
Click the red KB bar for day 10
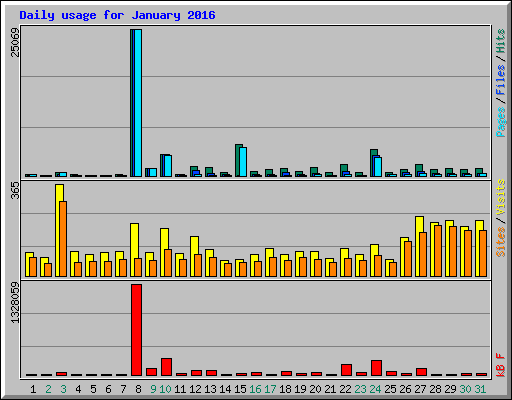point(166,367)
